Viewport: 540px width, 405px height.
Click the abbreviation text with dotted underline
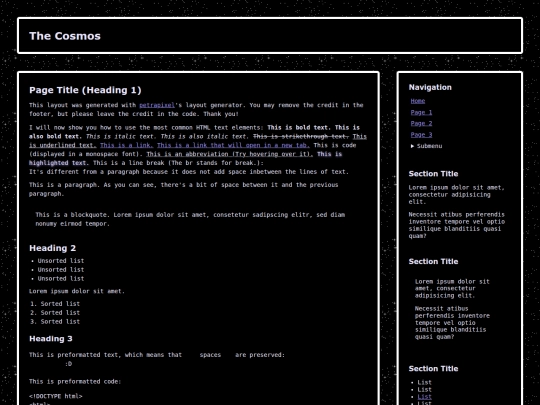(x=230, y=154)
